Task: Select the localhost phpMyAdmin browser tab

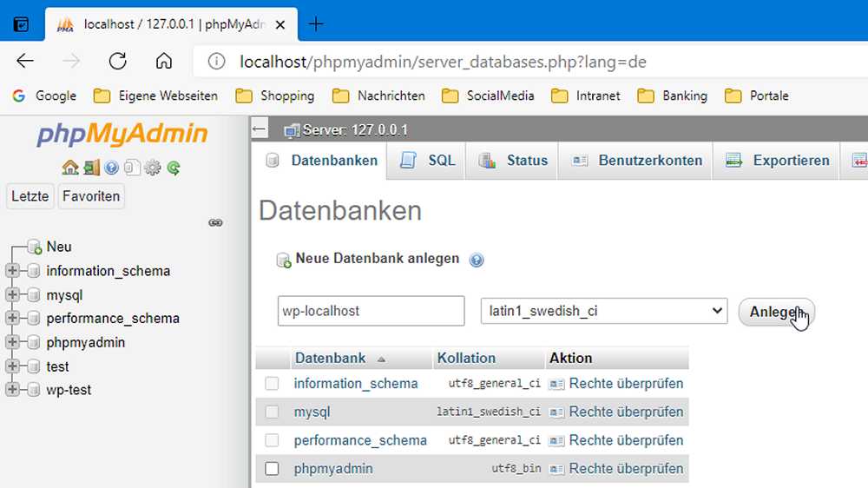Action: [x=172, y=24]
